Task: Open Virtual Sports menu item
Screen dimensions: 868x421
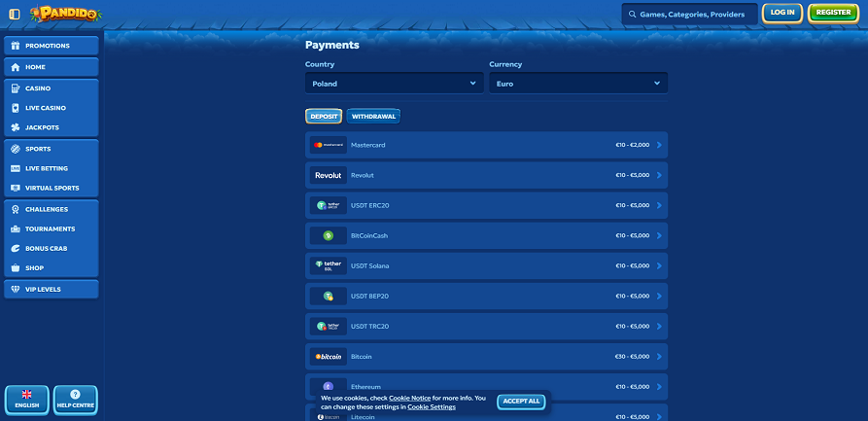Action: click(x=51, y=188)
